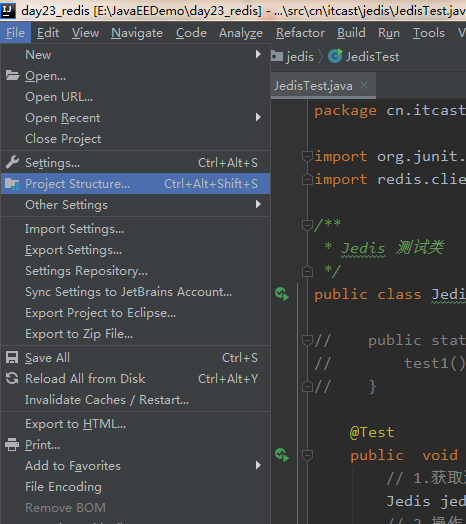466x524 pixels.
Task: Open the File menu
Action: pyautogui.click(x=15, y=33)
